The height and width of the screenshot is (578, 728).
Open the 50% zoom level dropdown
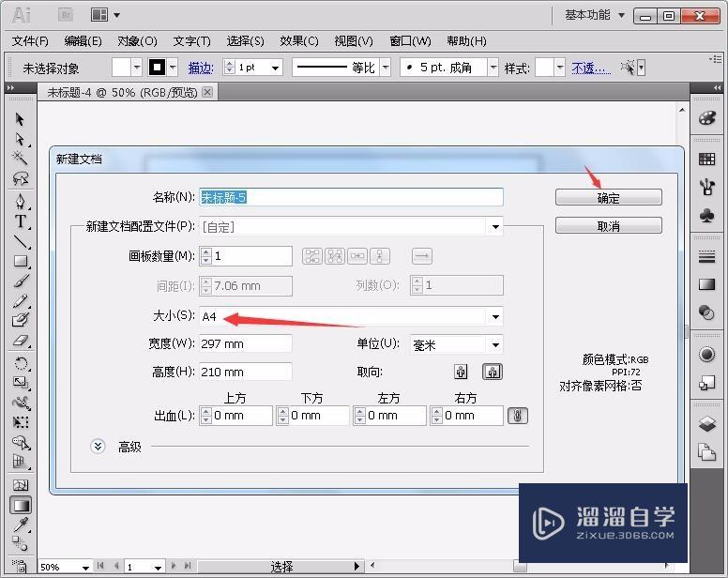[85, 568]
